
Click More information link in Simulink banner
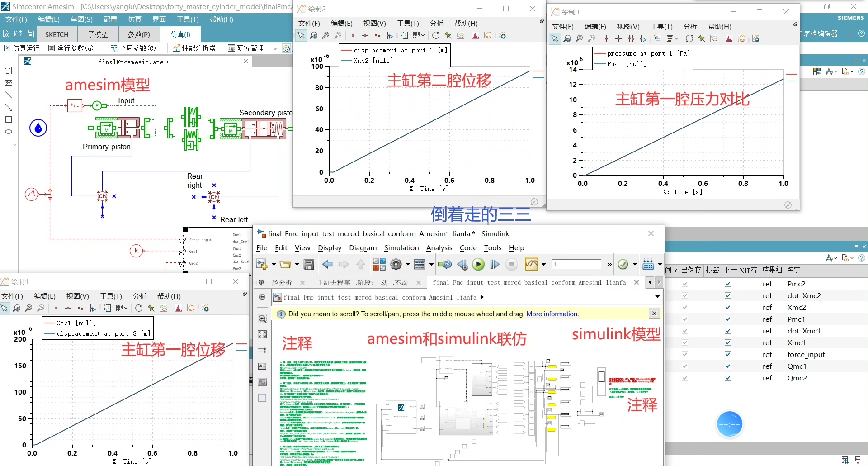point(552,314)
